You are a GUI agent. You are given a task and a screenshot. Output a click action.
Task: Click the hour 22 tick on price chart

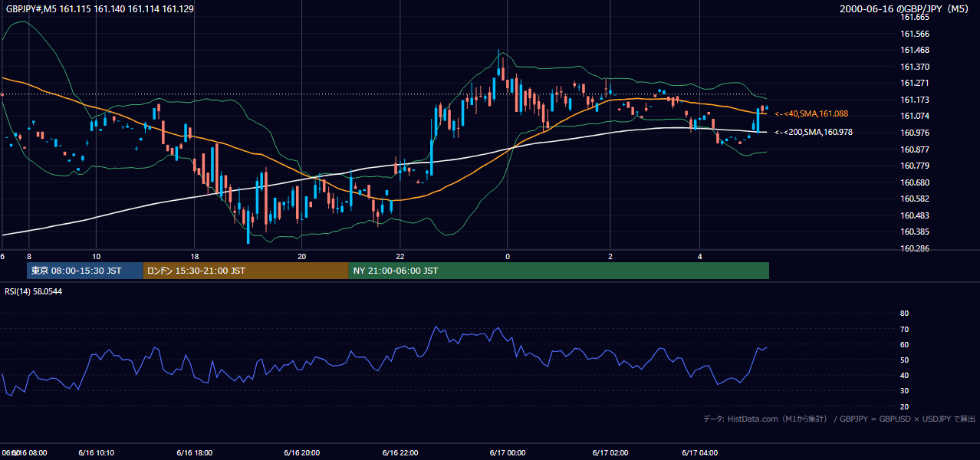pos(400,256)
